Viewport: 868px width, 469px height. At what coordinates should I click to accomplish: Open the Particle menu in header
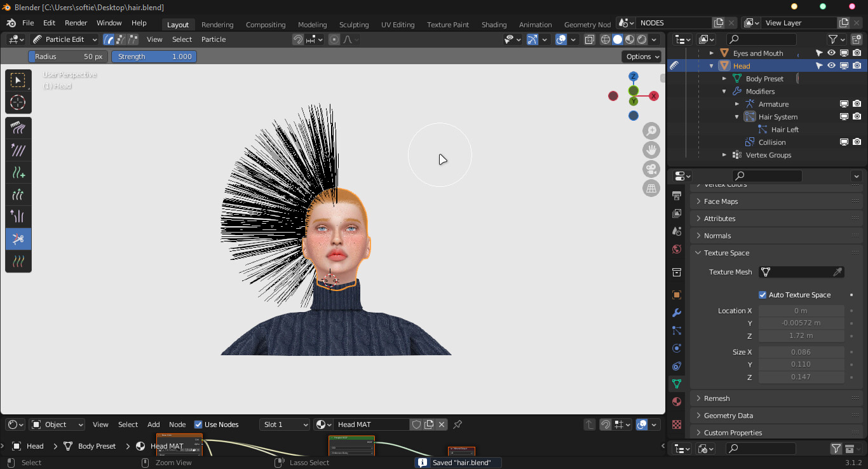coord(214,39)
